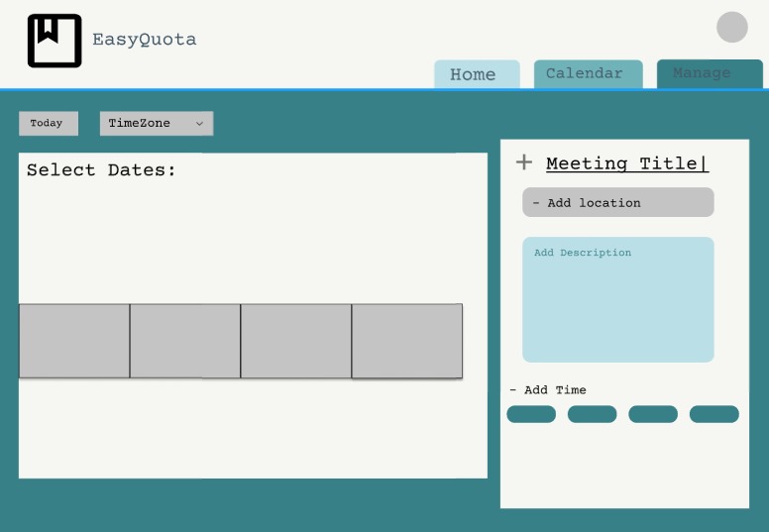The width and height of the screenshot is (769, 532).
Task: Pick the first gray date box
Action: (74, 341)
